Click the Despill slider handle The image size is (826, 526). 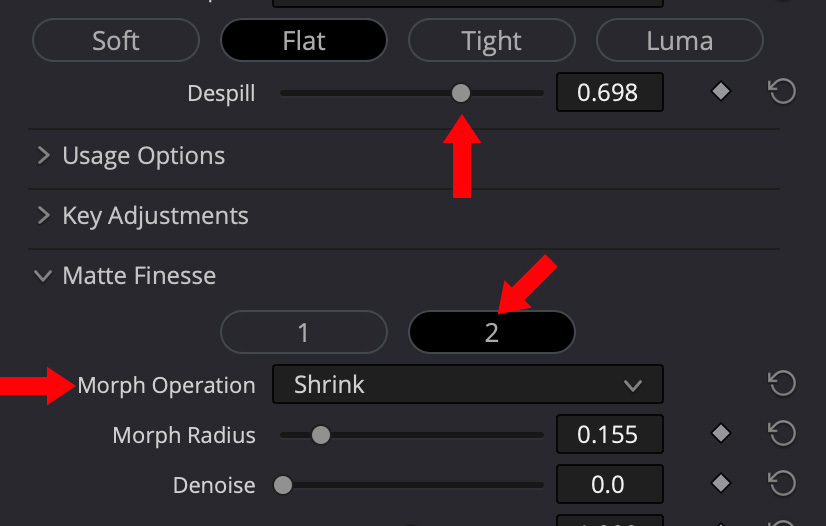460,93
